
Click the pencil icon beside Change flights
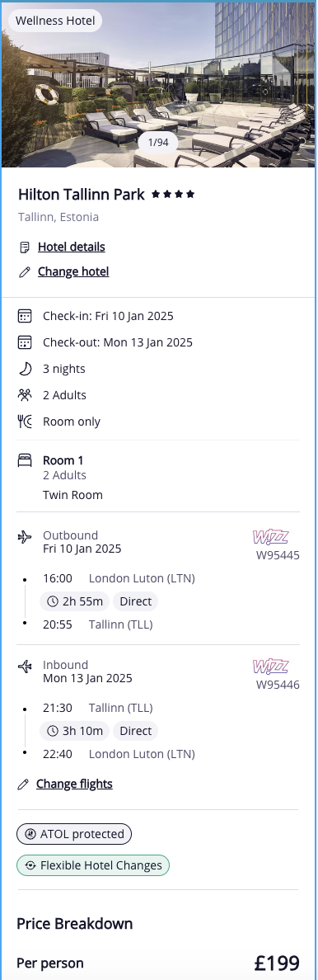coord(23,784)
